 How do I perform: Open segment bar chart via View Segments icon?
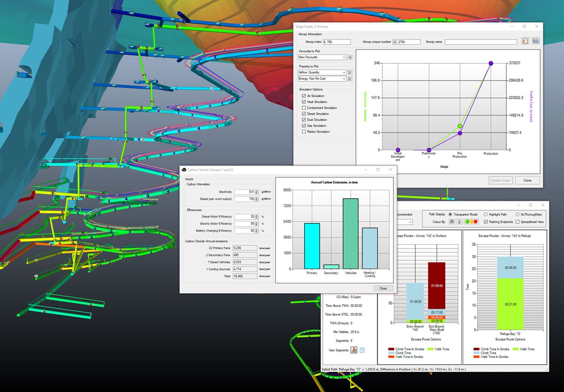(x=354, y=350)
